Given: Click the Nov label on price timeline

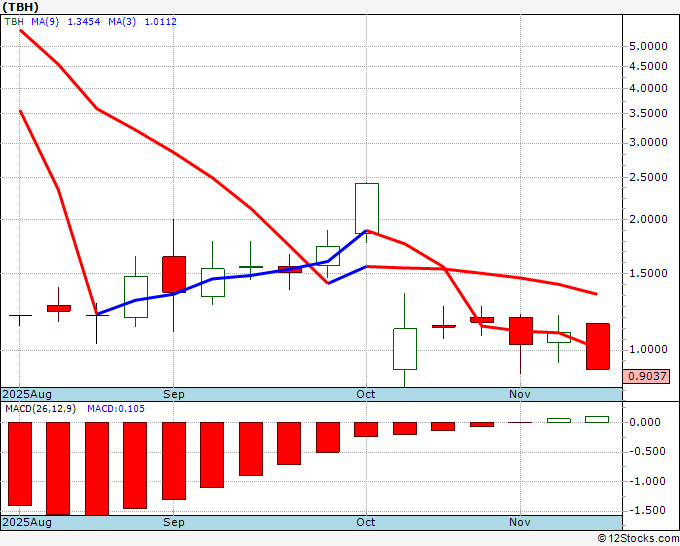Looking at the screenshot, I should coord(520,394).
